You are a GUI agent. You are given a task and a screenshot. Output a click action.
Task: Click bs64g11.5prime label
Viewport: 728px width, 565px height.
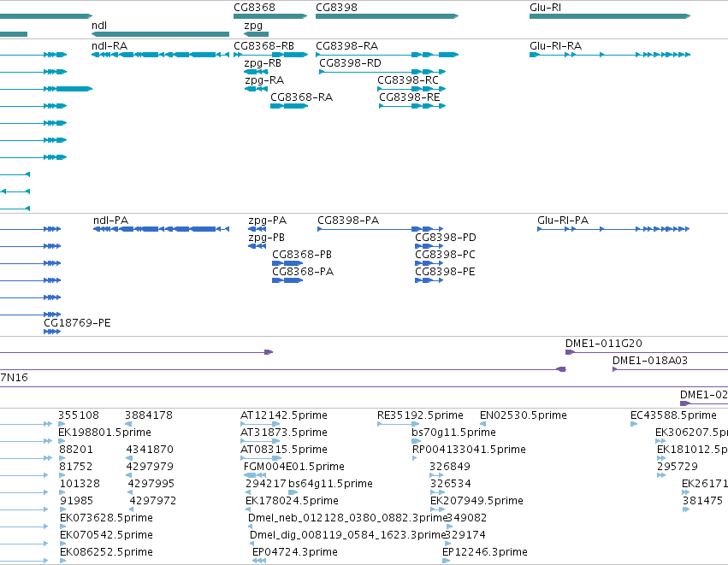(330, 484)
